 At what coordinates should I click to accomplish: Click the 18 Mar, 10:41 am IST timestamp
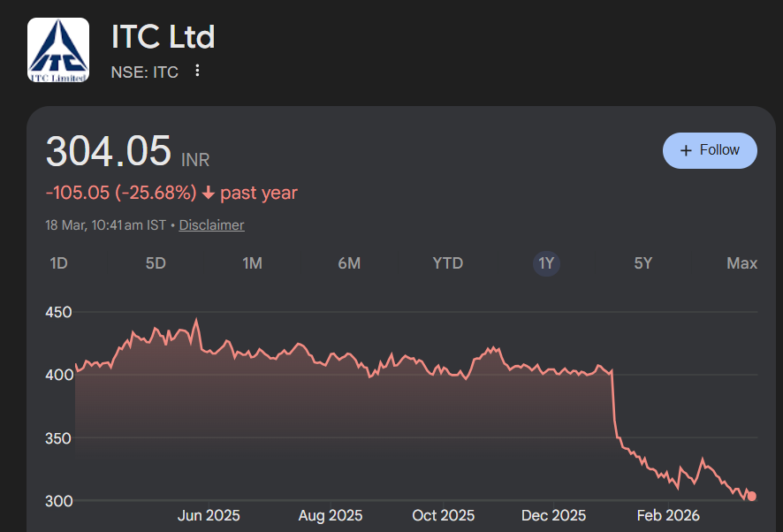tap(105, 225)
